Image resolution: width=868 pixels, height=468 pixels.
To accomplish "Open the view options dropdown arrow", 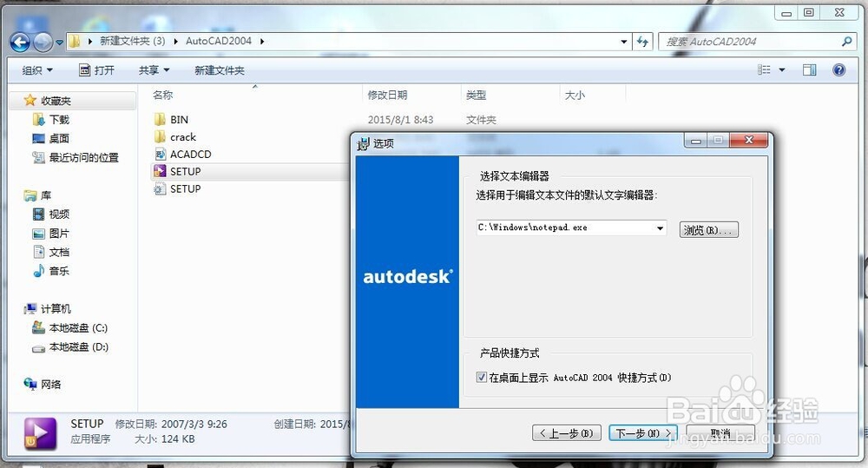I will coord(782,69).
